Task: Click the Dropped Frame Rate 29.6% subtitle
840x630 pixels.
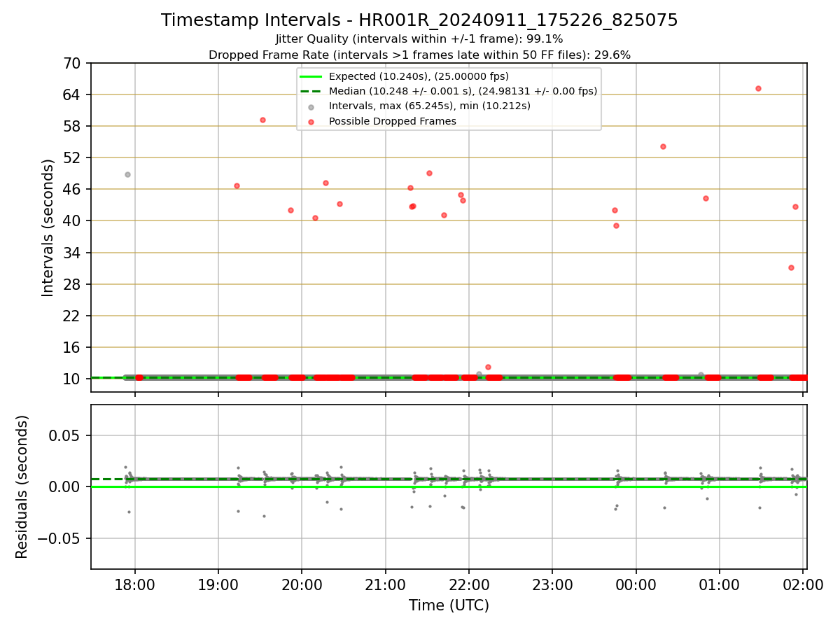Action: [419, 55]
